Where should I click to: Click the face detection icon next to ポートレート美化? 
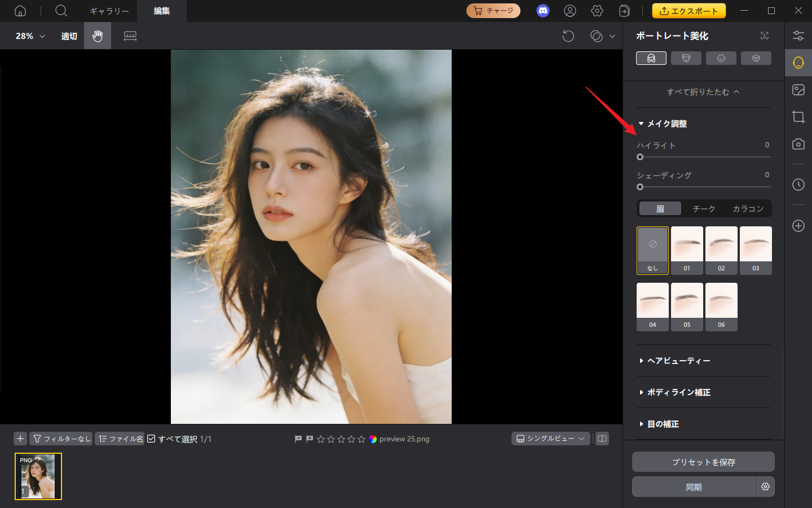(x=765, y=35)
